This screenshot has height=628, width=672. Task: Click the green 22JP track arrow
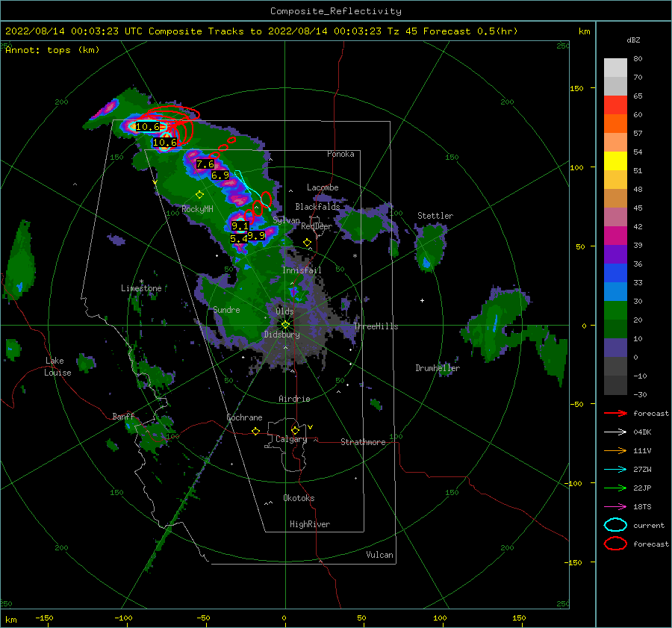(x=615, y=488)
